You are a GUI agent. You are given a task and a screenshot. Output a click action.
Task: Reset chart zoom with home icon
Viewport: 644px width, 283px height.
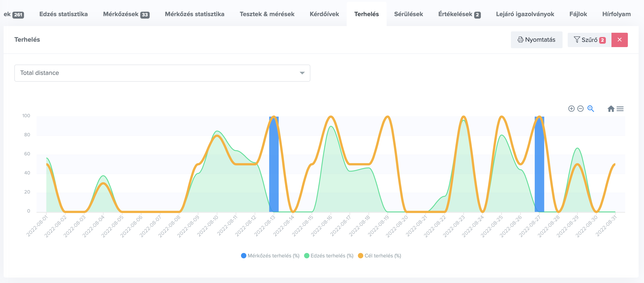coord(611,109)
